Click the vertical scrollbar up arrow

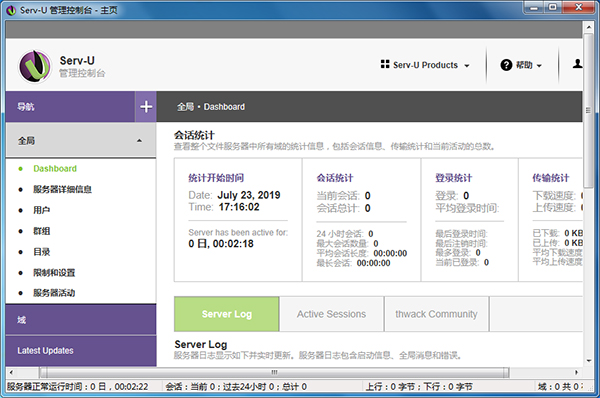click(588, 27)
